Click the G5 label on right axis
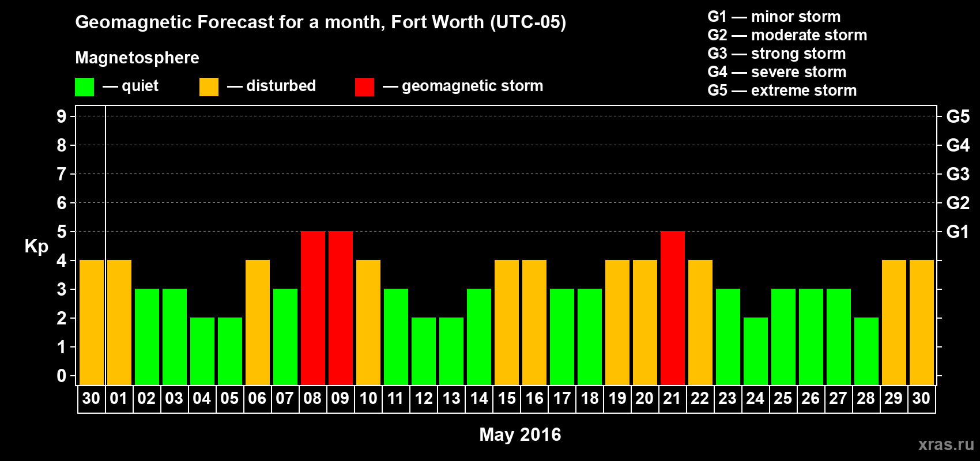The width and height of the screenshot is (980, 461). pos(958,116)
